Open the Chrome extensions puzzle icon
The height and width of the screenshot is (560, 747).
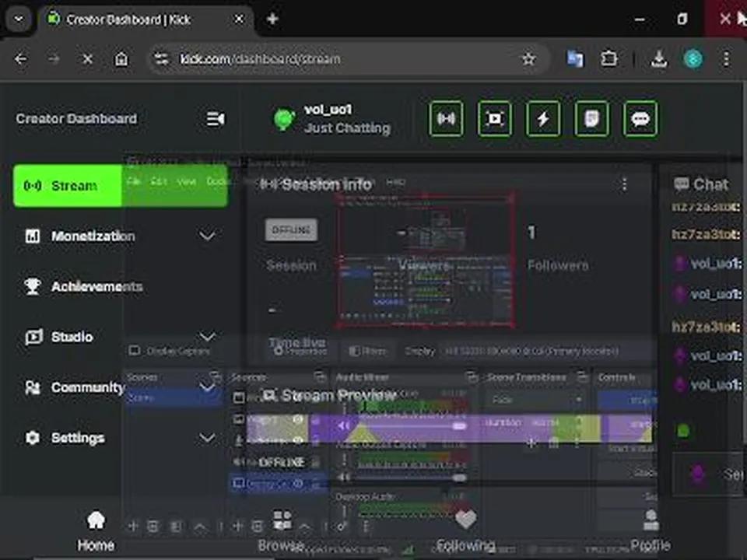(609, 59)
